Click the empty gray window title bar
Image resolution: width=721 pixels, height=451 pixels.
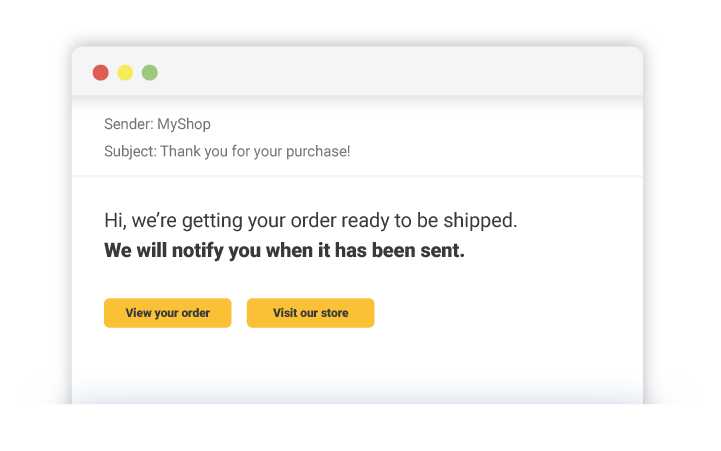pos(400,72)
